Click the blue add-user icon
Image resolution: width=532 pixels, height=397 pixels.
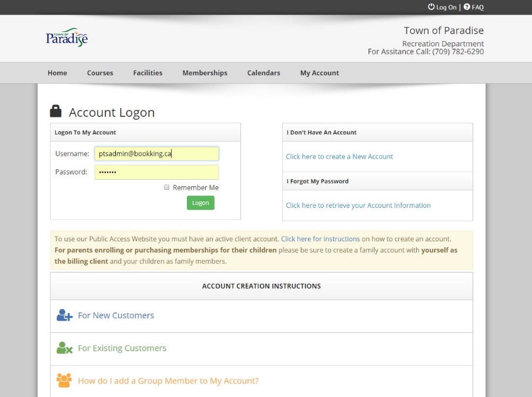(x=64, y=315)
